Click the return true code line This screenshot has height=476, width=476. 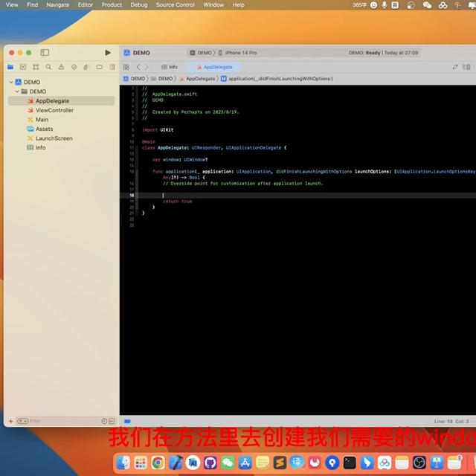pyautogui.click(x=178, y=202)
